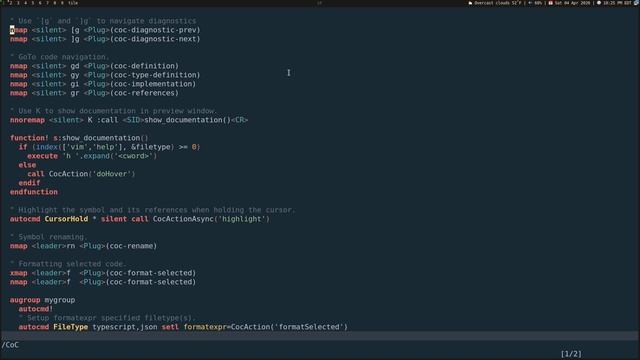
Task: Click the 'execute' keyword
Action: 42,156
